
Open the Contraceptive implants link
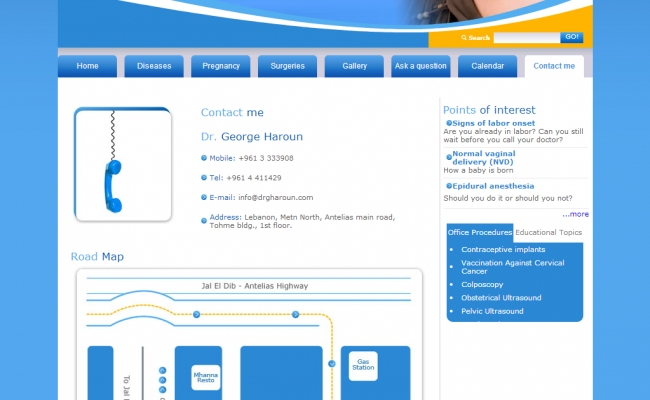click(x=502, y=249)
